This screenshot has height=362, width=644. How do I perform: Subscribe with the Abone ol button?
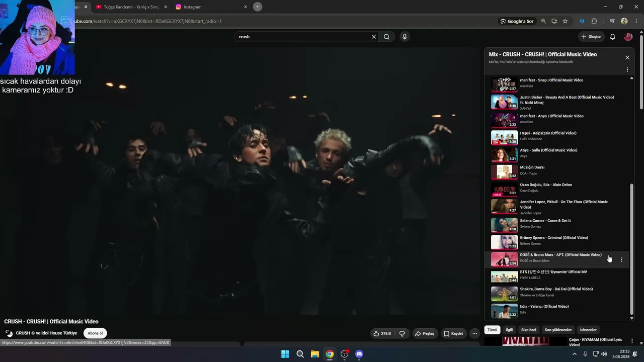pos(95,333)
